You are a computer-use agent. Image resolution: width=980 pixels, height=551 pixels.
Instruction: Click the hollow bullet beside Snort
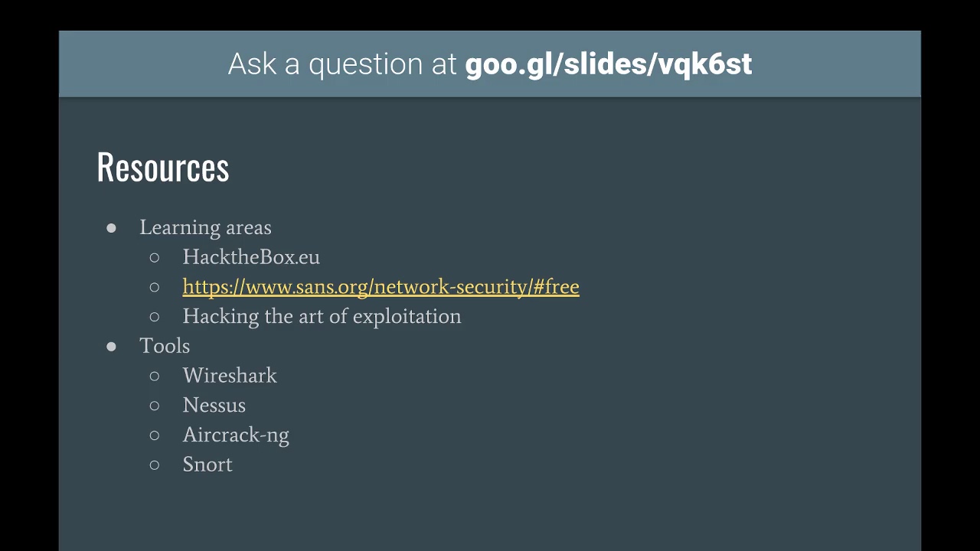point(155,465)
